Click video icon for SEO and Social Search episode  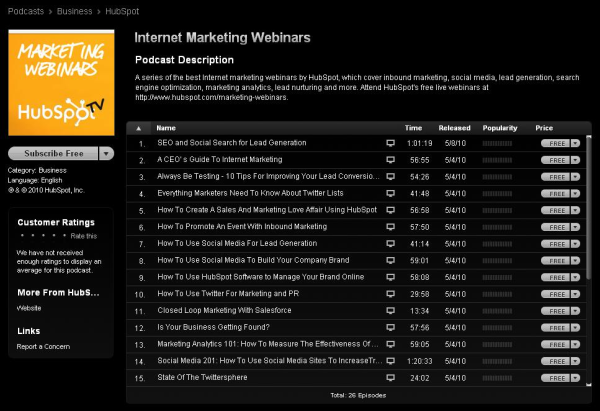391,143
